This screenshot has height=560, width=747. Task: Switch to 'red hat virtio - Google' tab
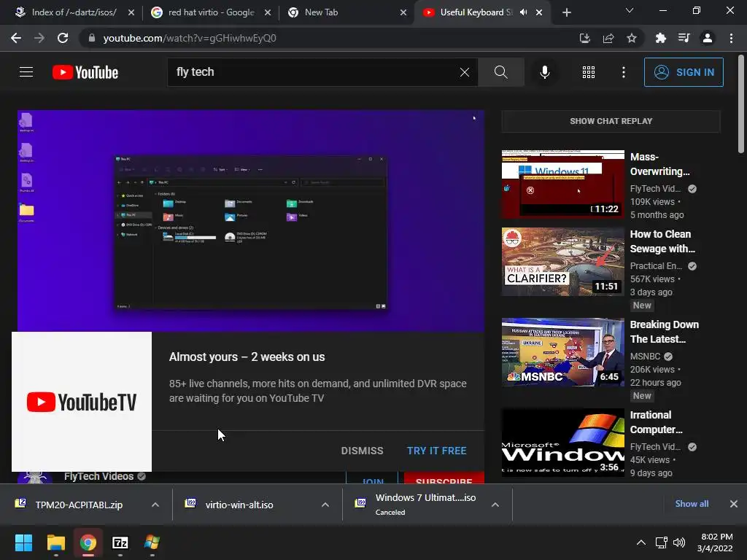(x=209, y=12)
